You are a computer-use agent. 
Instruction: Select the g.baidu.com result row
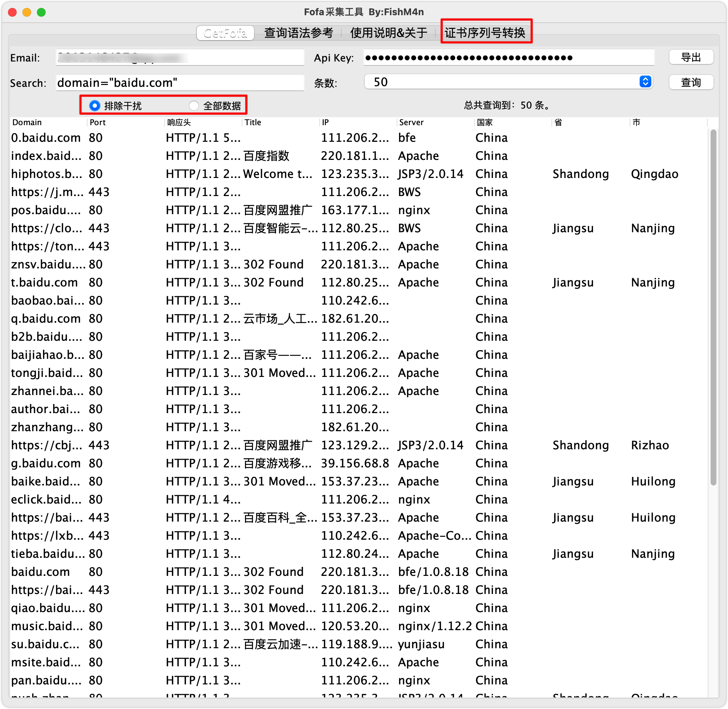click(46, 463)
